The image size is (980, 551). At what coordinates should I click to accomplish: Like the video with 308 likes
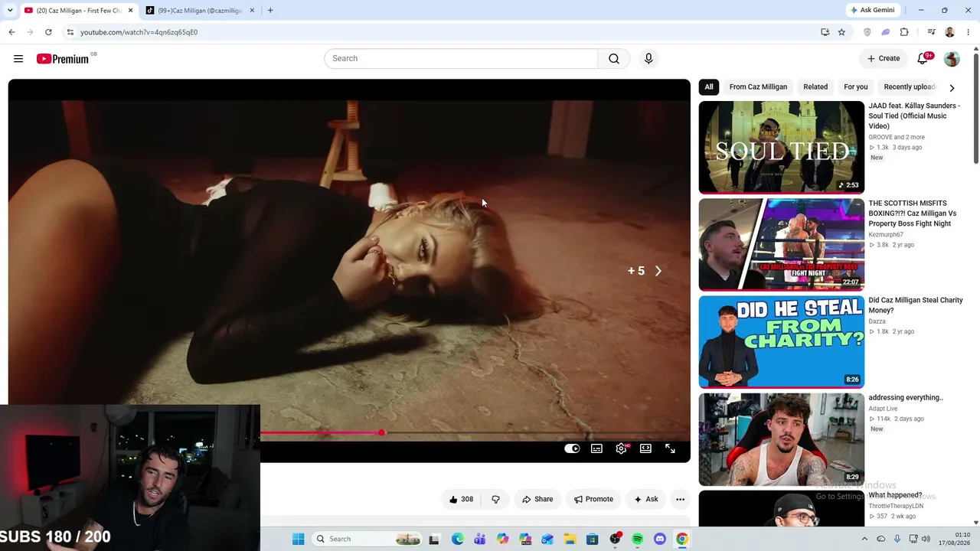point(461,499)
